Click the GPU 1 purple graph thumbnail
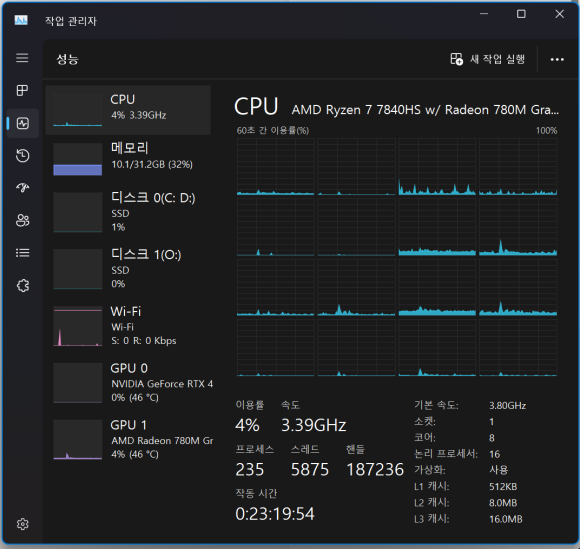The image size is (580, 549). tap(78, 439)
